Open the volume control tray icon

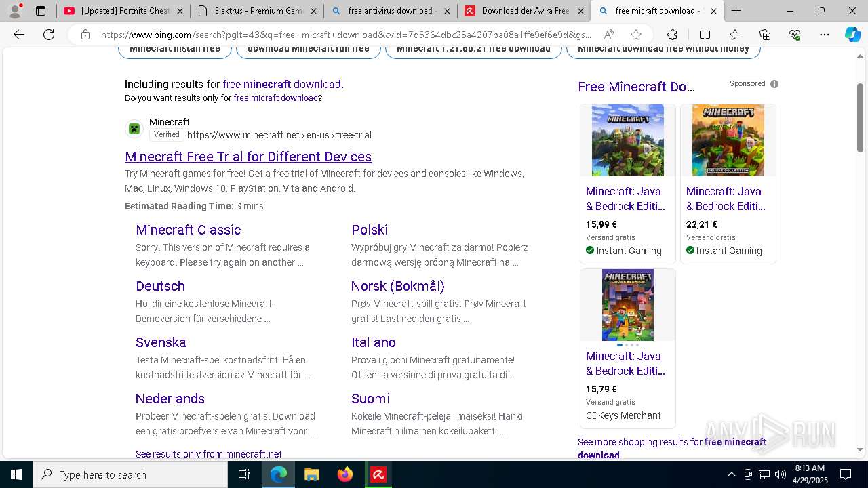click(781, 474)
